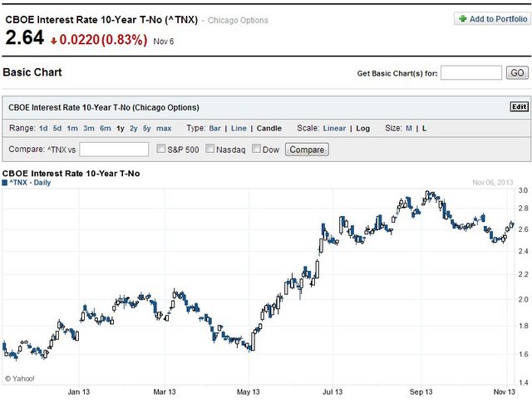This screenshot has height=403, width=532.
Task: Click the Edit button in chart header
Action: coord(519,106)
